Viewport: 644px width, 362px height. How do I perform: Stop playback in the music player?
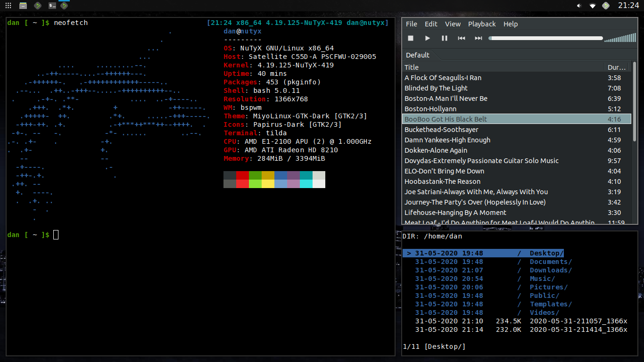point(411,38)
